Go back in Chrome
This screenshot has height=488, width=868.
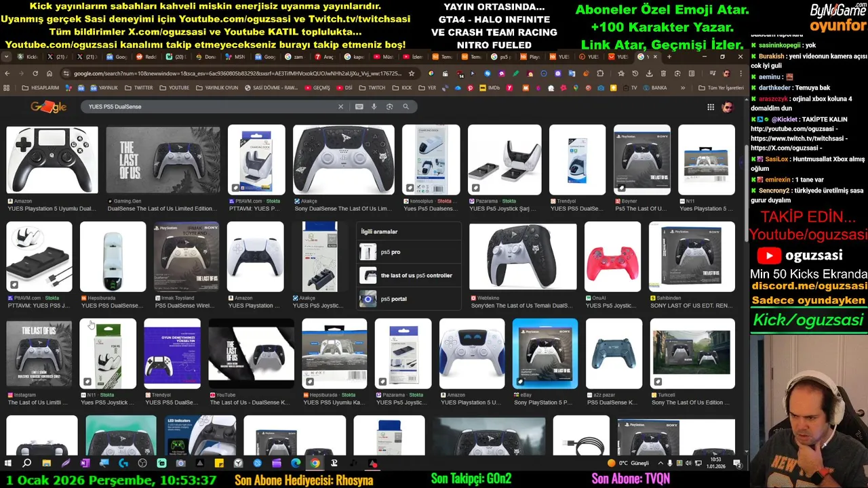pyautogui.click(x=7, y=73)
